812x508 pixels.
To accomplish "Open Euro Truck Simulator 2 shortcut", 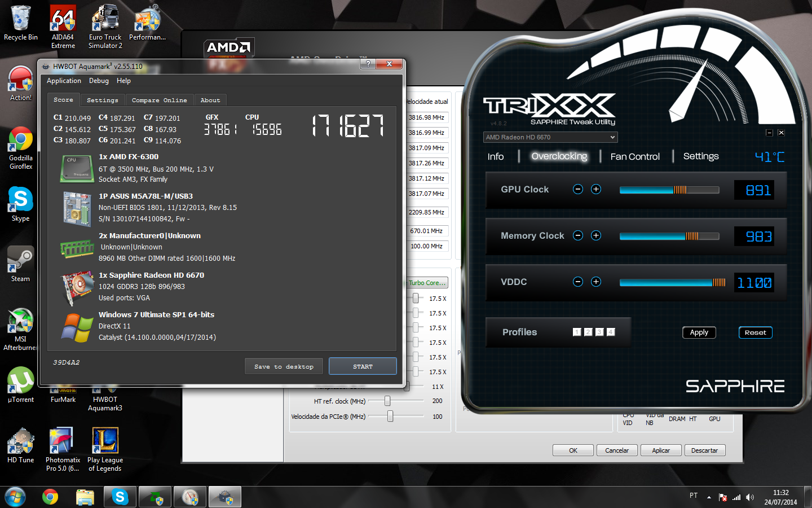I will coord(105,27).
